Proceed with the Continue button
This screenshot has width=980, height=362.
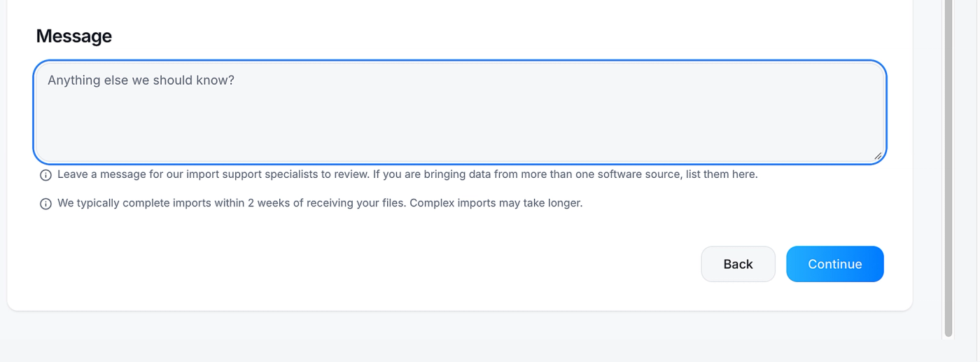(x=834, y=264)
